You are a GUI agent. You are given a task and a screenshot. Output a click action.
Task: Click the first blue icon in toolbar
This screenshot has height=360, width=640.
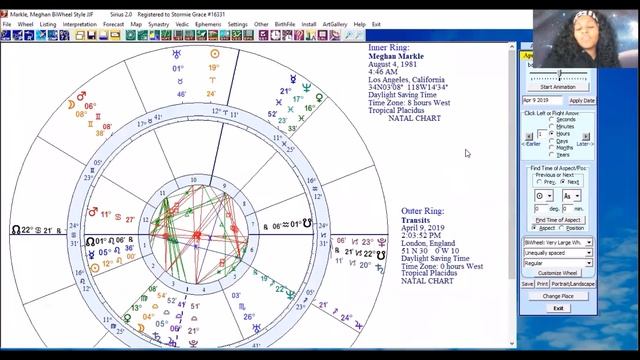6,36
